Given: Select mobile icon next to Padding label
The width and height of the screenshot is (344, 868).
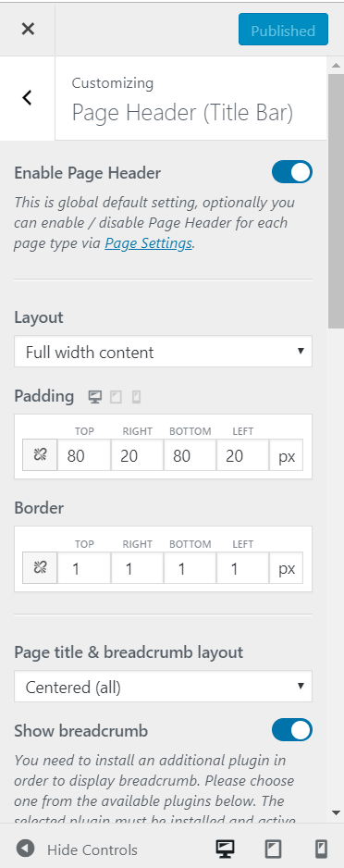Looking at the screenshot, I should click(x=136, y=397).
